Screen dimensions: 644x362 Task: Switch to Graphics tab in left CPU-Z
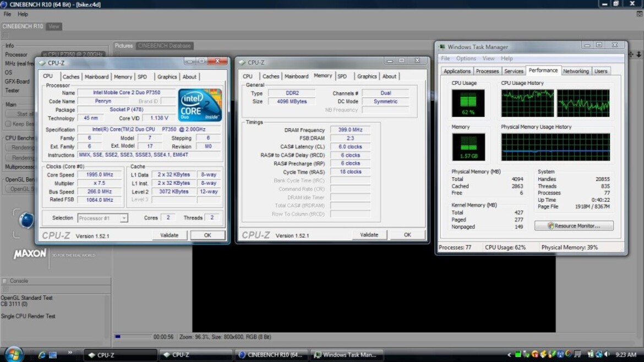coord(167,77)
